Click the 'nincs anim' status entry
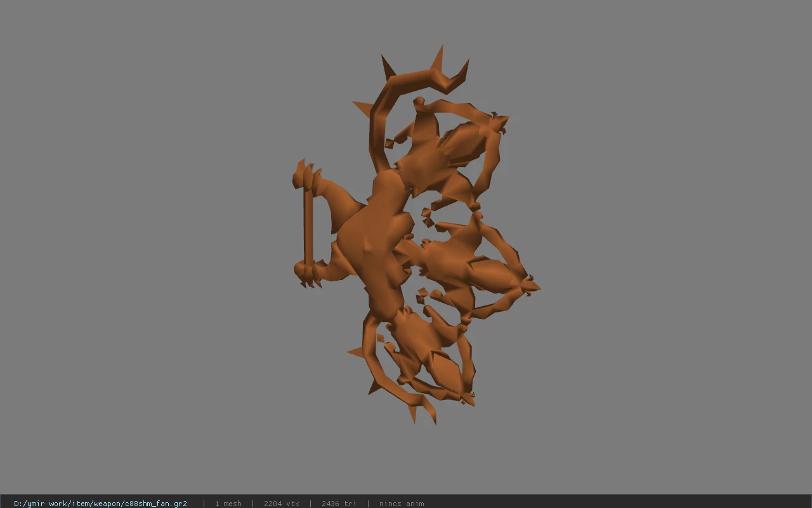Viewport: 812px width, 508px height. 402,504
